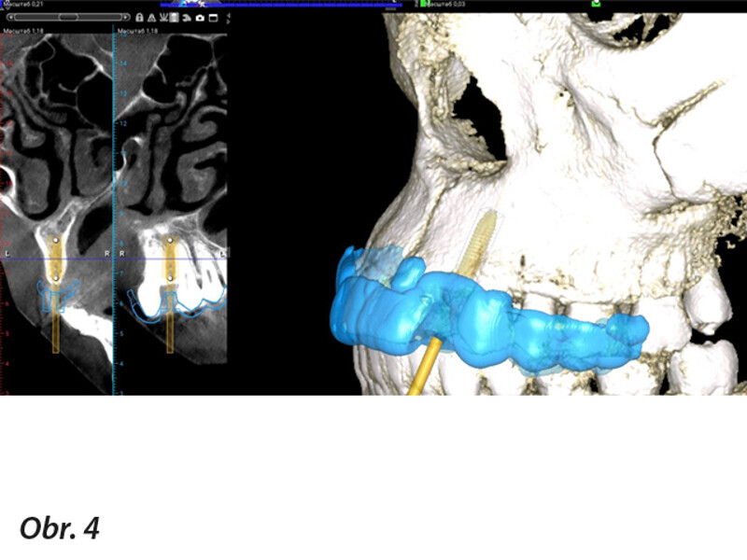Click the blue progress bar at the top
Viewport: 747px width, 560px height.
pos(280,4)
